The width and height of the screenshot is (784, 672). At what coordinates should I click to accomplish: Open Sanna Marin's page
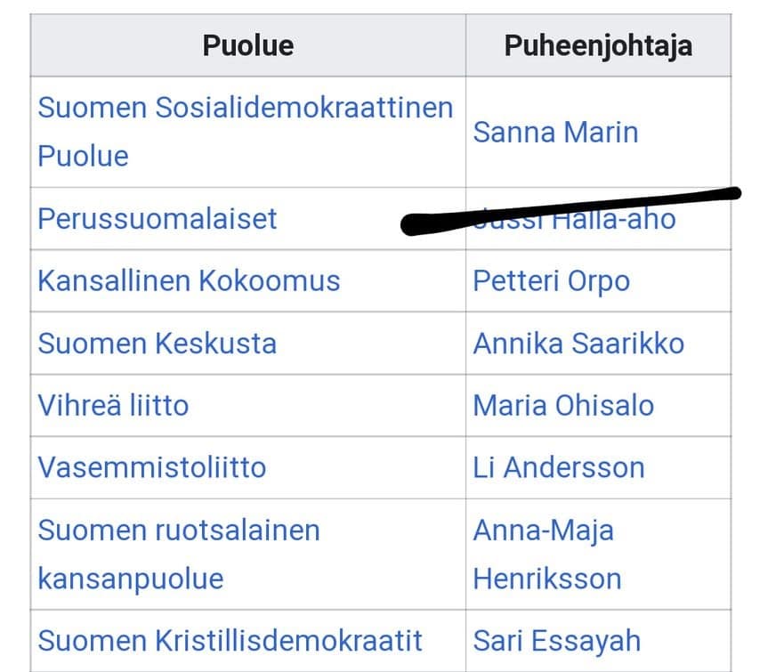pyautogui.click(x=555, y=133)
